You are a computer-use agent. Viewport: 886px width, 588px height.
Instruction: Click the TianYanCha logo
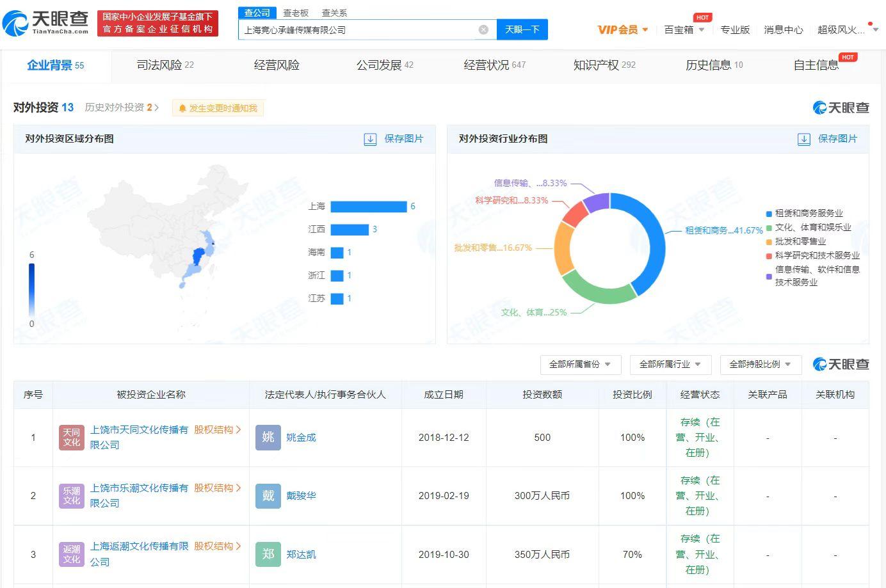(x=45, y=23)
